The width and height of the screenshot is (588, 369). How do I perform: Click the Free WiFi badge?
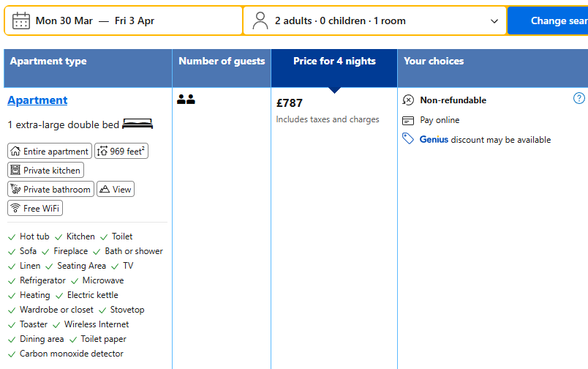[x=35, y=208]
